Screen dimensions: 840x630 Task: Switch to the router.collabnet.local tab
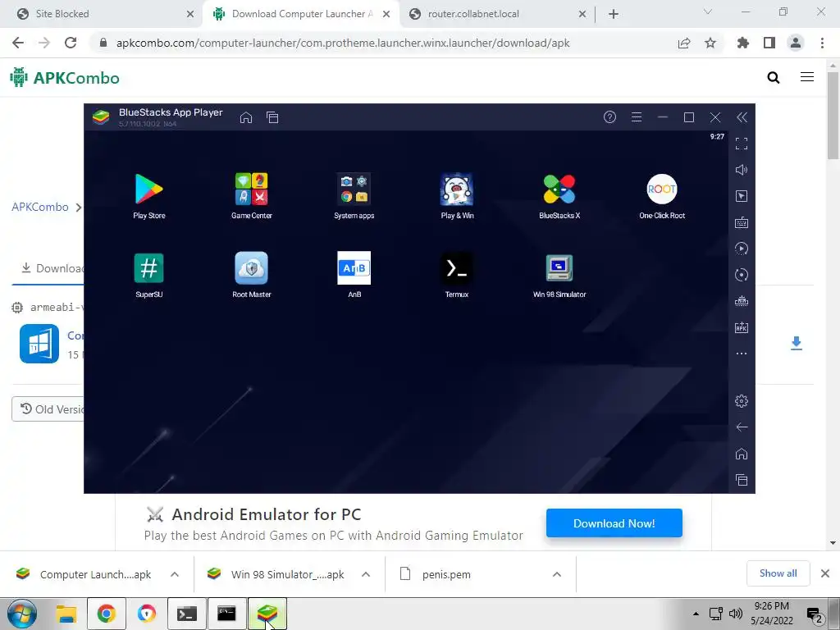click(497, 14)
